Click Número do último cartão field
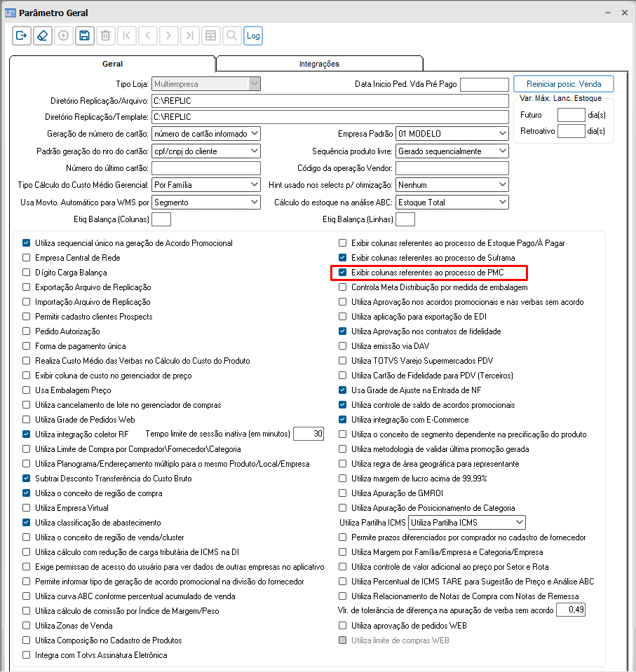The image size is (636, 672). point(206,168)
